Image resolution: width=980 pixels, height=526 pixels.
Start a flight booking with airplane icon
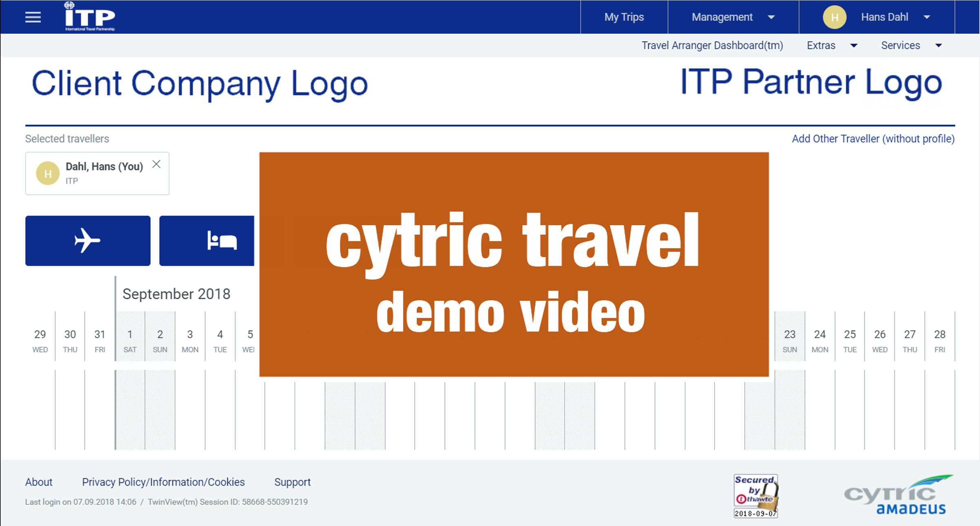point(88,241)
